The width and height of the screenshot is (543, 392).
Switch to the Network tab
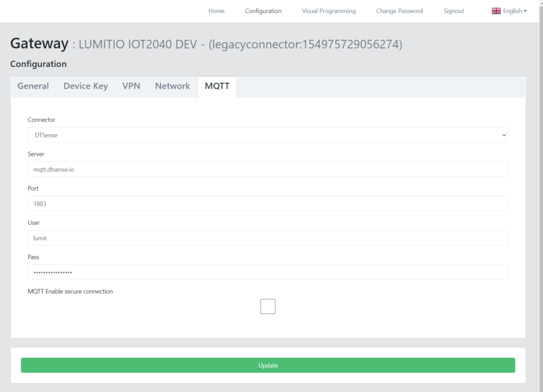172,86
